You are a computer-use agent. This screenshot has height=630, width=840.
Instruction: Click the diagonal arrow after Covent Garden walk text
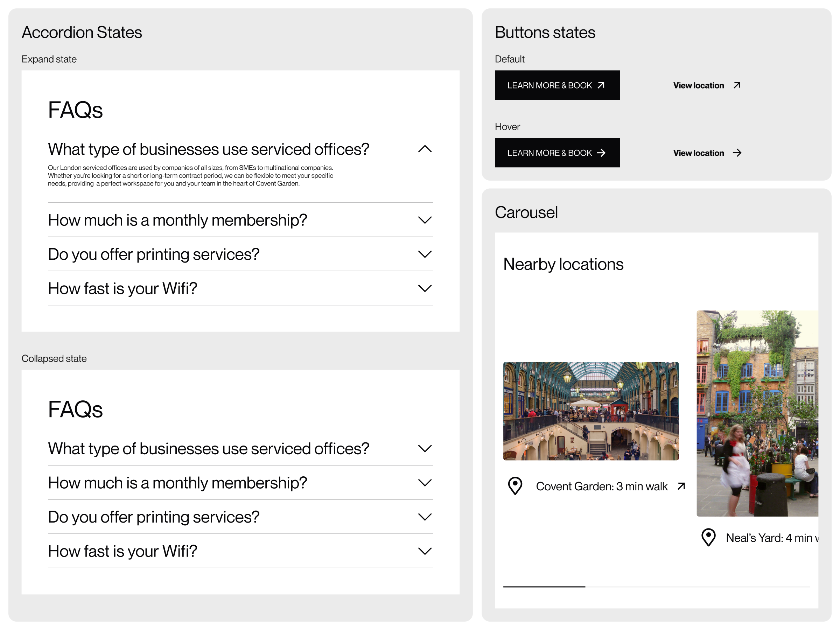tap(681, 486)
